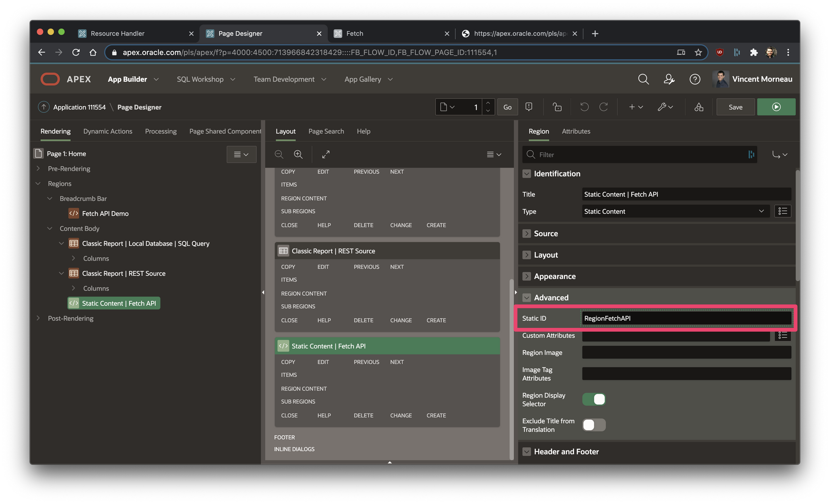Enable Exclude Title from Translation switch
The width and height of the screenshot is (830, 504).
[594, 425]
